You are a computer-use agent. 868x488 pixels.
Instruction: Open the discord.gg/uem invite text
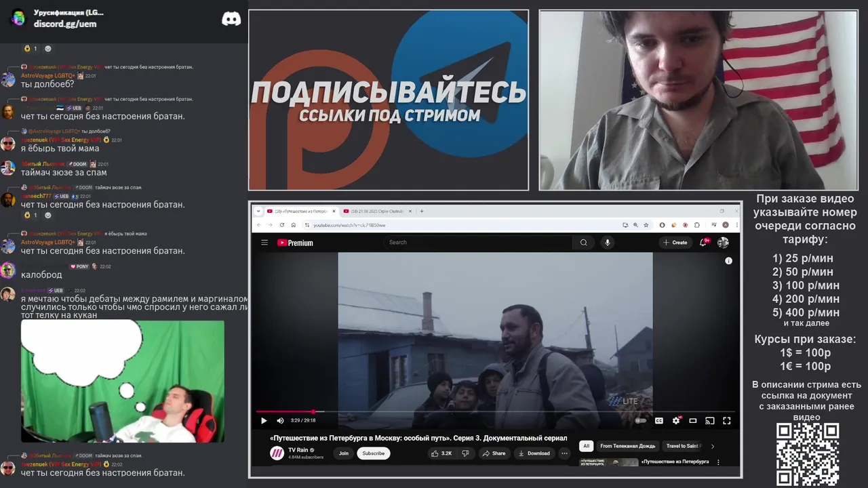pos(65,24)
